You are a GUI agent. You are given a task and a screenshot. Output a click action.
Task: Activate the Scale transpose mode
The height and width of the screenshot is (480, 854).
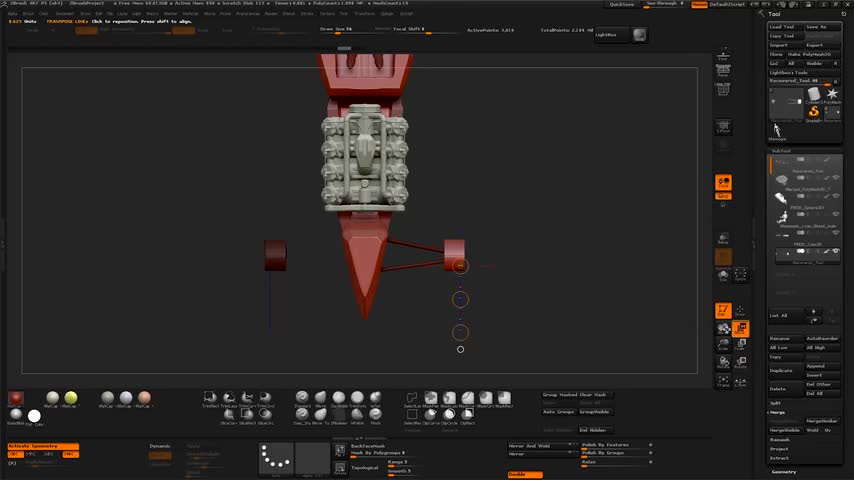741,344
